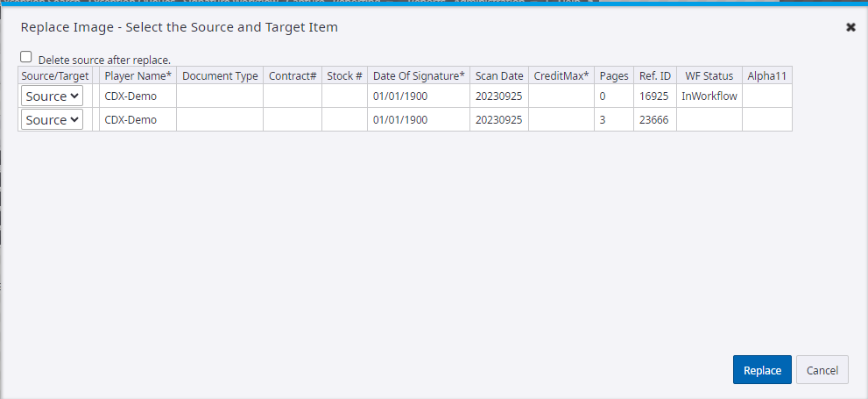Cancel the replace image operation
868x399 pixels.
(822, 370)
